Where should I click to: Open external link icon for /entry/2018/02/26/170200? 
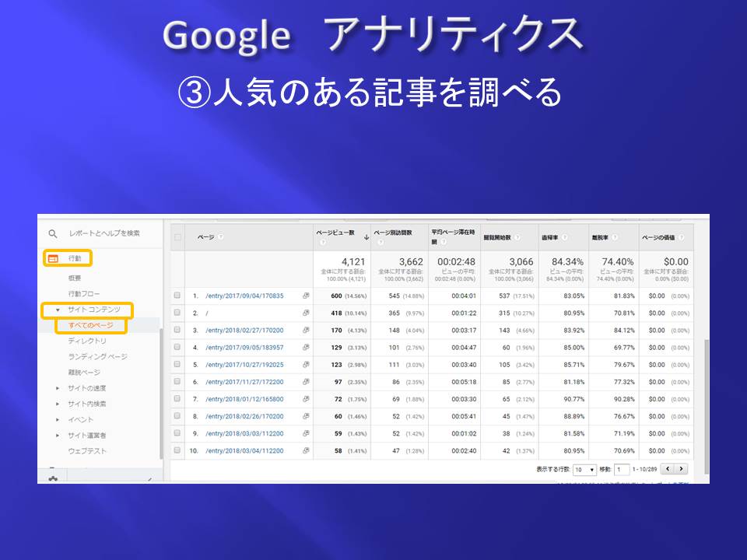click(306, 415)
